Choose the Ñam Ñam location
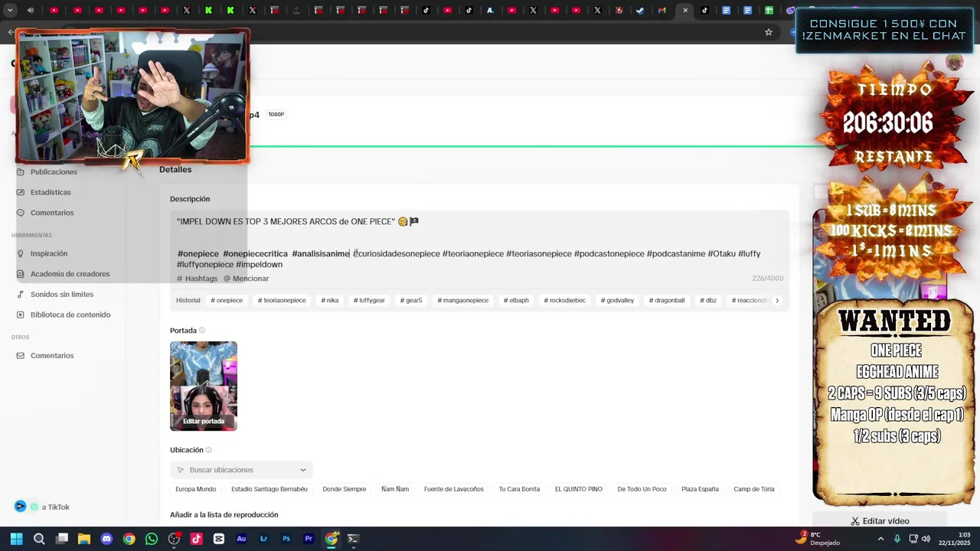980x551 pixels. click(x=395, y=489)
